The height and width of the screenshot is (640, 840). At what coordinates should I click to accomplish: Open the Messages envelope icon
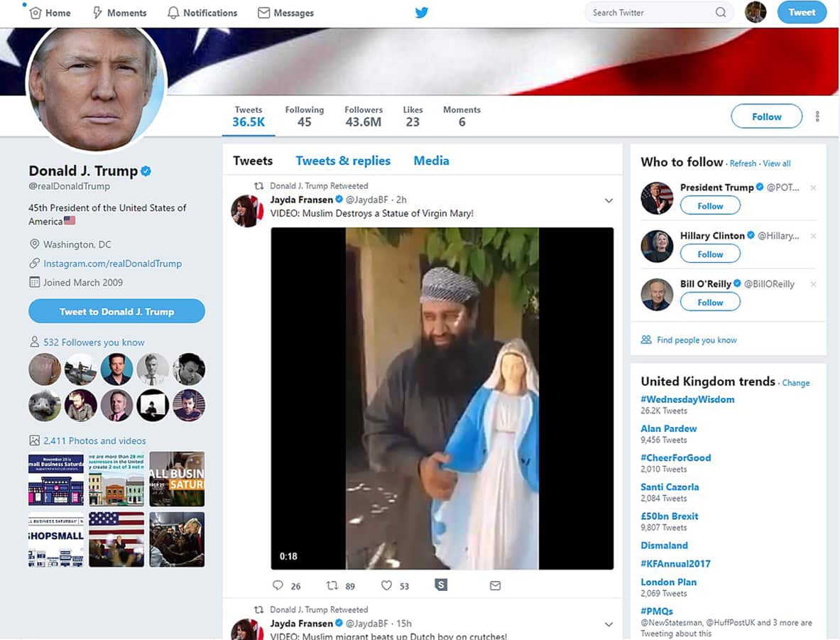[266, 12]
